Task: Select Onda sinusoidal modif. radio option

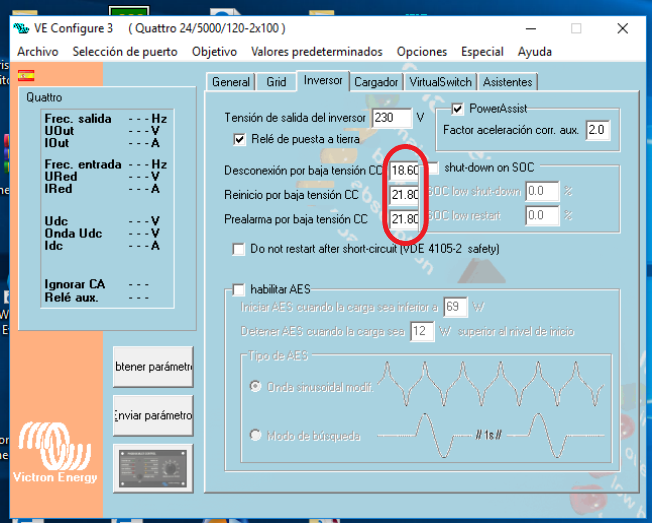Action: (x=255, y=386)
